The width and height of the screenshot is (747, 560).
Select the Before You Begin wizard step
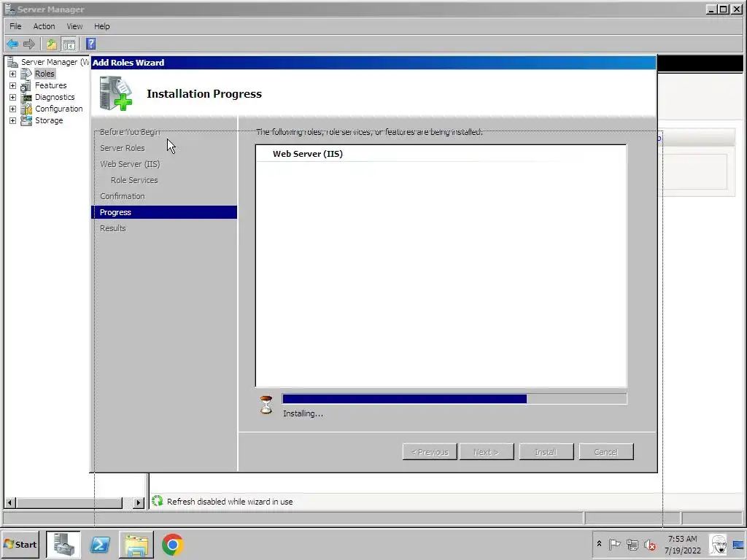130,132
